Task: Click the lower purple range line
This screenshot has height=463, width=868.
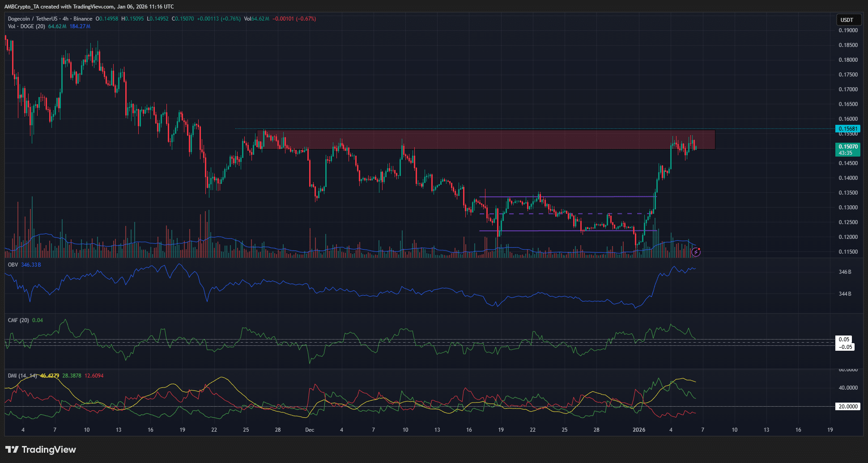Action: point(559,231)
